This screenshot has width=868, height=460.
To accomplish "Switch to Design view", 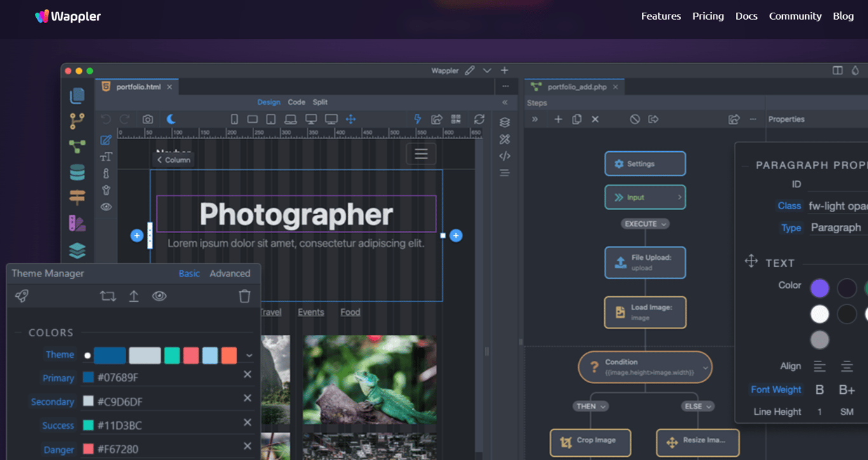I will 269,102.
